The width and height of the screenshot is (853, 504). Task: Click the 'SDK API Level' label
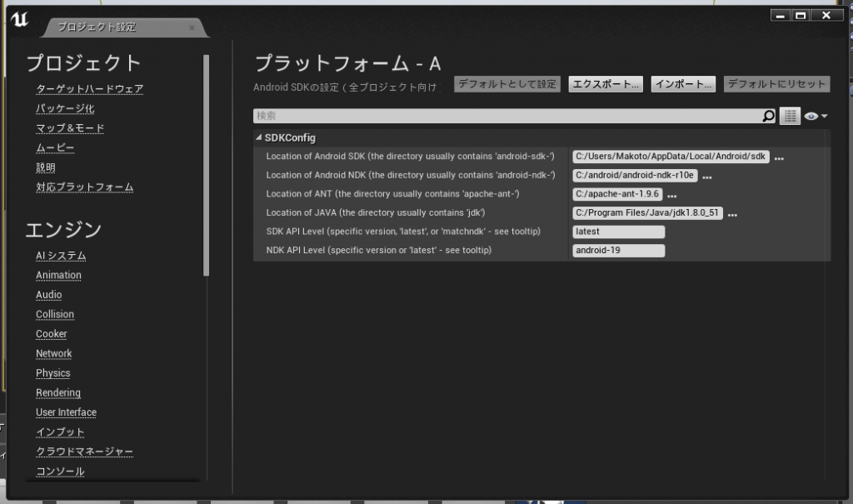pos(403,232)
